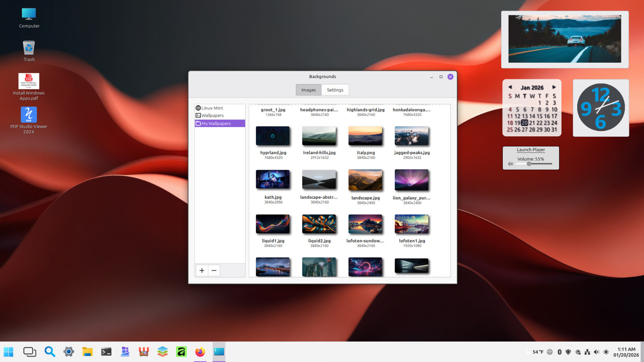644x362 pixels.
Task: Choose liquid1.jpg wallpaper thumbnail
Action: pyautogui.click(x=273, y=224)
